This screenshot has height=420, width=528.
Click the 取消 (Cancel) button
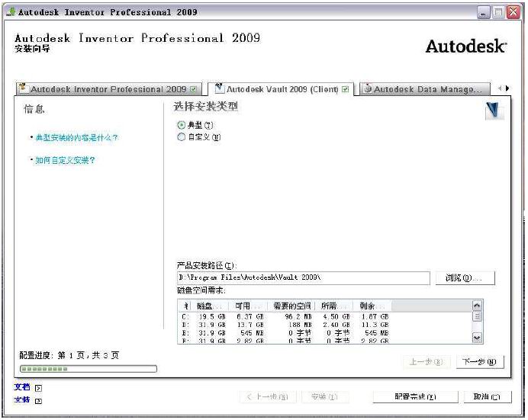[488, 396]
